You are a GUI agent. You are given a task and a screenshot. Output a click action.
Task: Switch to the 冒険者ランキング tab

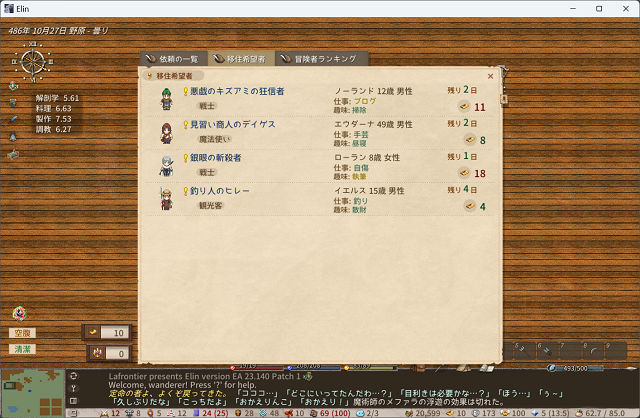click(322, 59)
